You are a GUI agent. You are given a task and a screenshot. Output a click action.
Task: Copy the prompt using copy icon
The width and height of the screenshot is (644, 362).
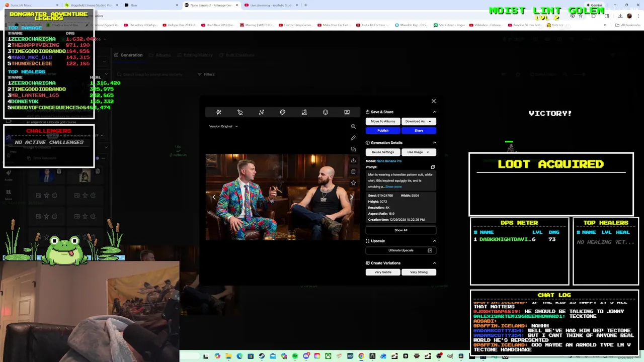pos(433,167)
